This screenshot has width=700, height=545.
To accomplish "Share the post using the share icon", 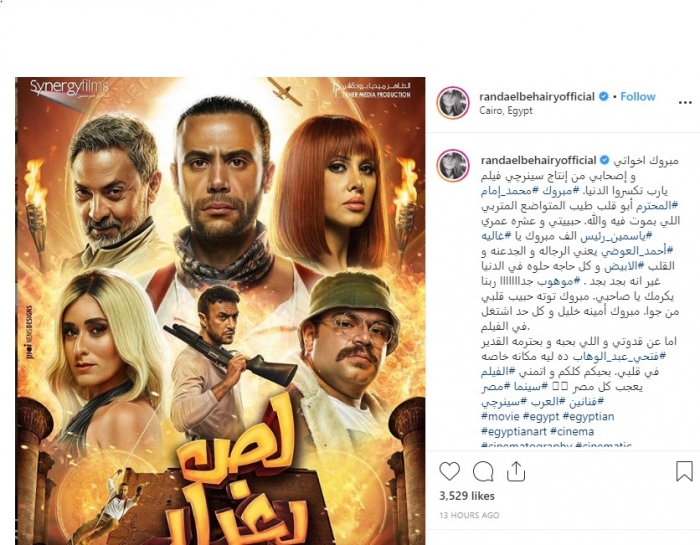I will pos(516,471).
